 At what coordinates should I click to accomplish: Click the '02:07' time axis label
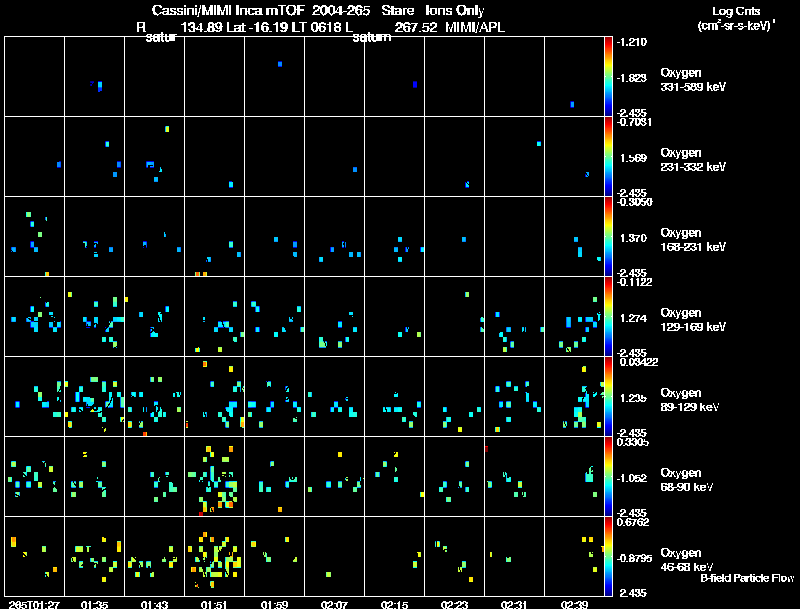[x=334, y=604]
